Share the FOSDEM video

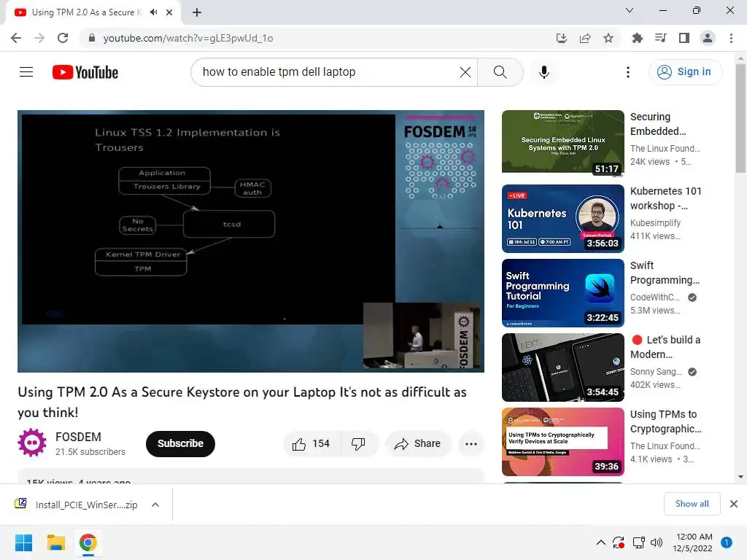click(x=417, y=444)
